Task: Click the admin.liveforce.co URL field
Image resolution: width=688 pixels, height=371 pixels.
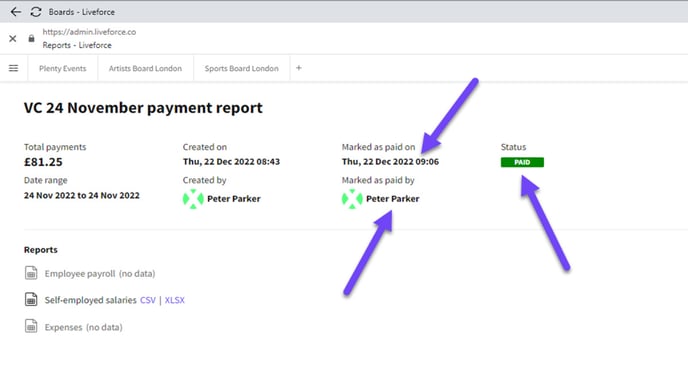Action: (x=89, y=32)
